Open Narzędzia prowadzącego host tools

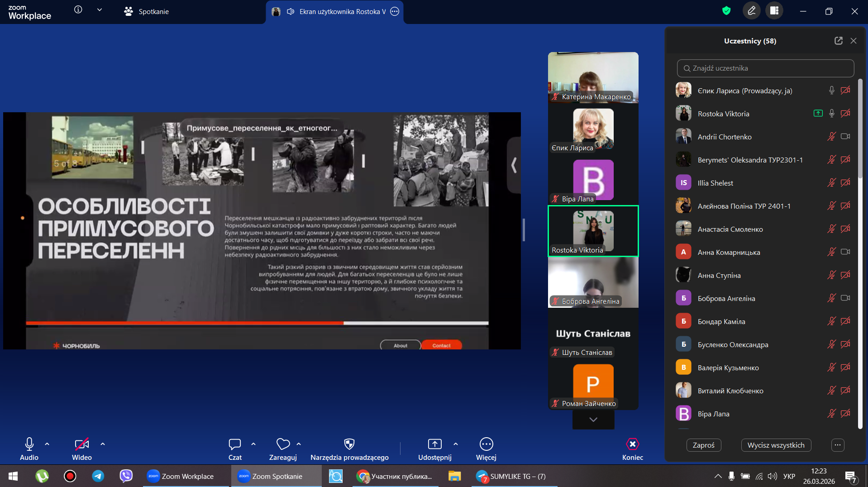click(349, 444)
